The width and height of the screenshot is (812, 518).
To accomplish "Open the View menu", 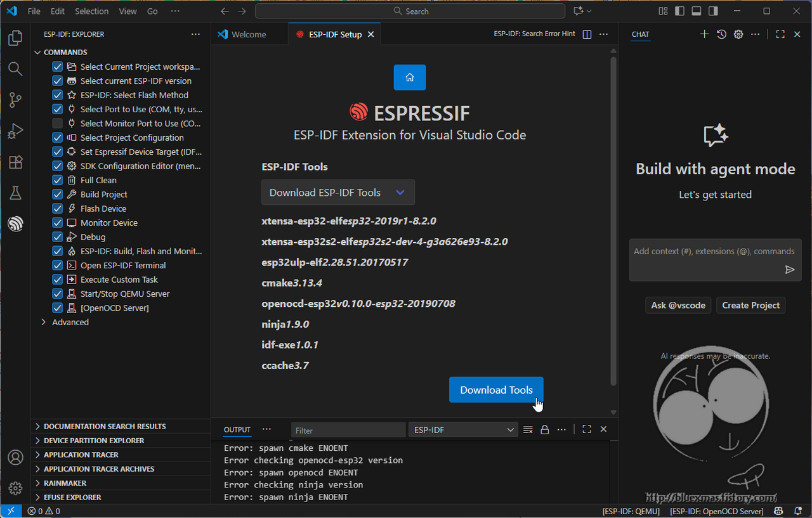I will click(128, 11).
